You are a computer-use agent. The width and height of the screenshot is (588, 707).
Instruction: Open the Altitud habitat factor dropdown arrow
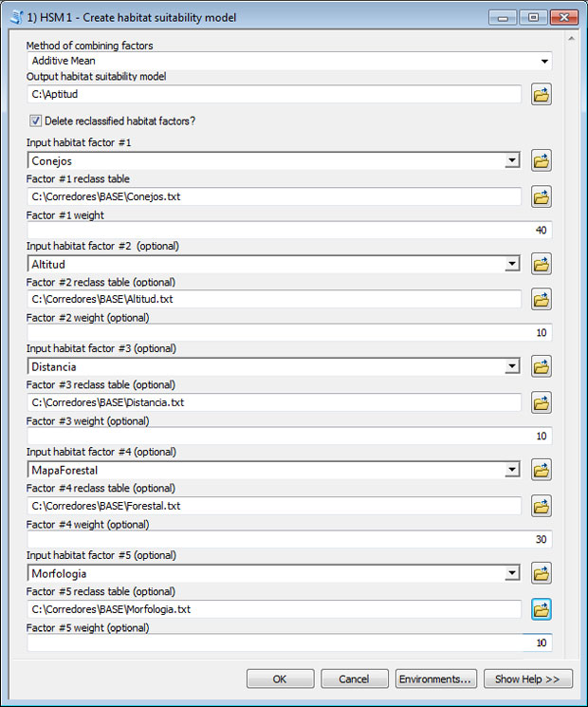[x=512, y=264]
